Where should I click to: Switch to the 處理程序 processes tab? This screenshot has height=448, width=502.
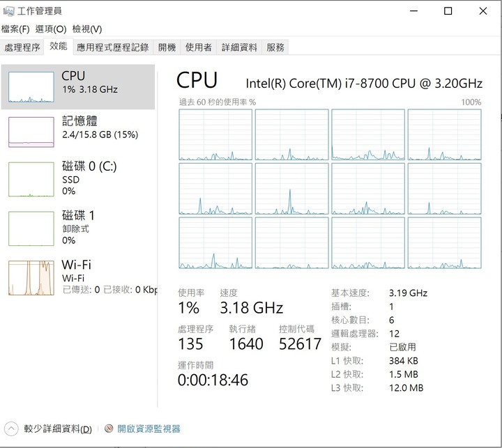[x=22, y=47]
